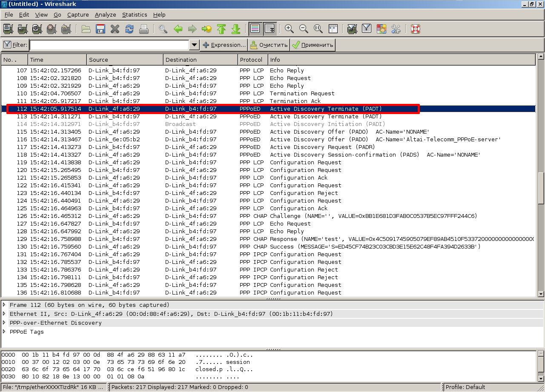Image resolution: width=545 pixels, height=392 pixels.
Task: Click the Save capture file icon
Action: [100, 29]
